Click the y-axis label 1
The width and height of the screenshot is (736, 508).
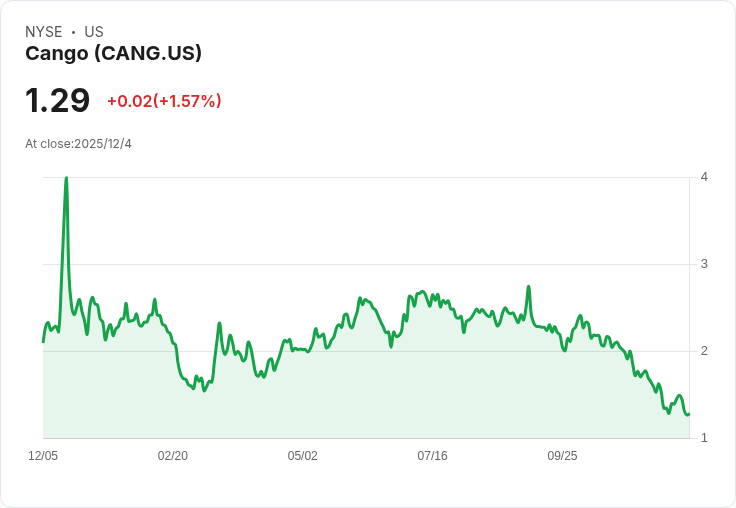704,438
